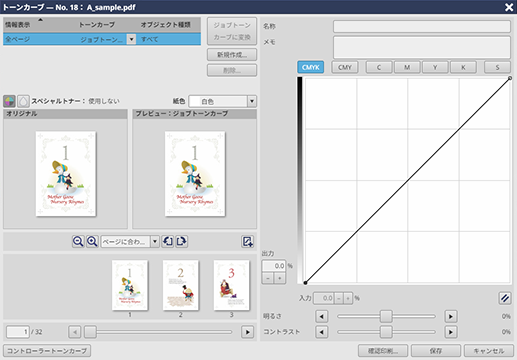
Task: Click the ジョブトーンカーブ preview image
Action: (195, 174)
